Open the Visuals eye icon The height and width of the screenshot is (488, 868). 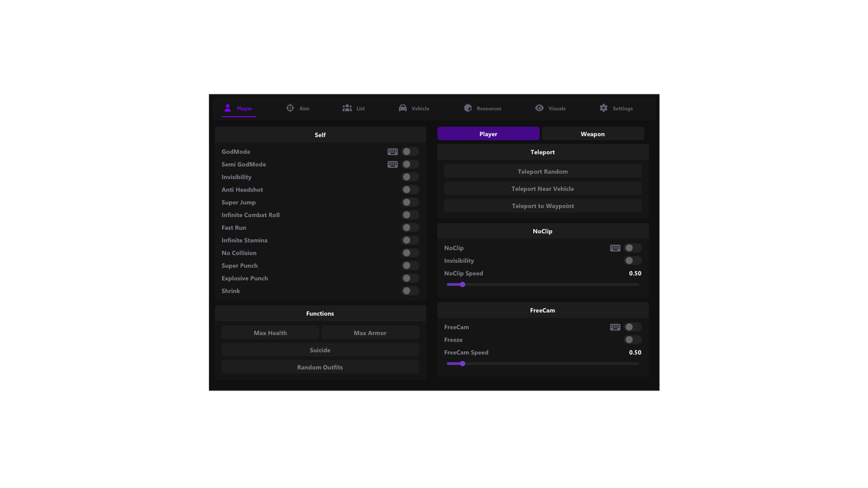click(x=539, y=108)
